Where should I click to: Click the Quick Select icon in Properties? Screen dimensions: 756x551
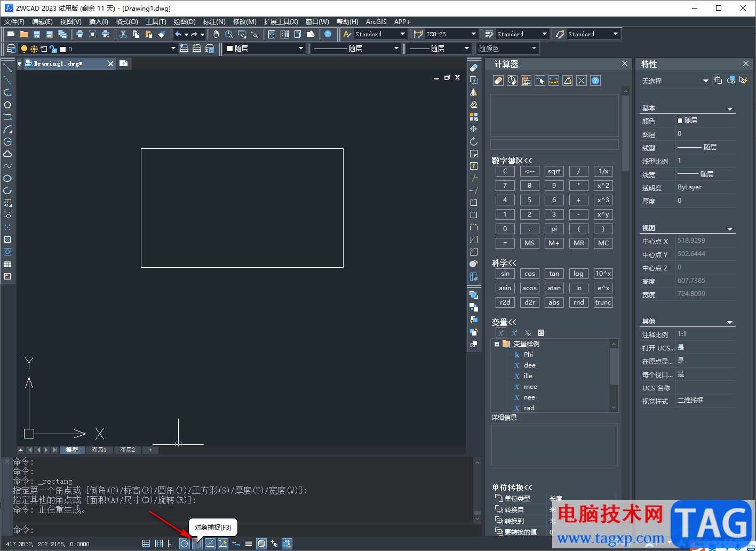point(744,80)
